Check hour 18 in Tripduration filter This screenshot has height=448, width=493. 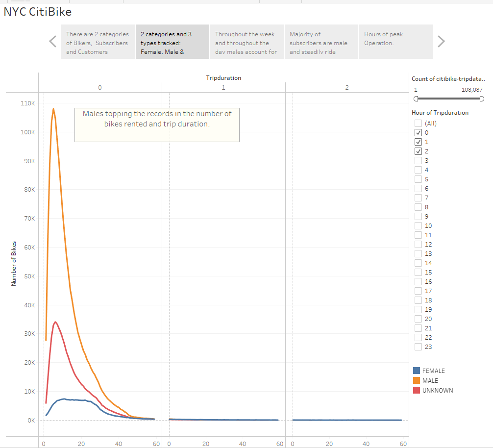[418, 300]
